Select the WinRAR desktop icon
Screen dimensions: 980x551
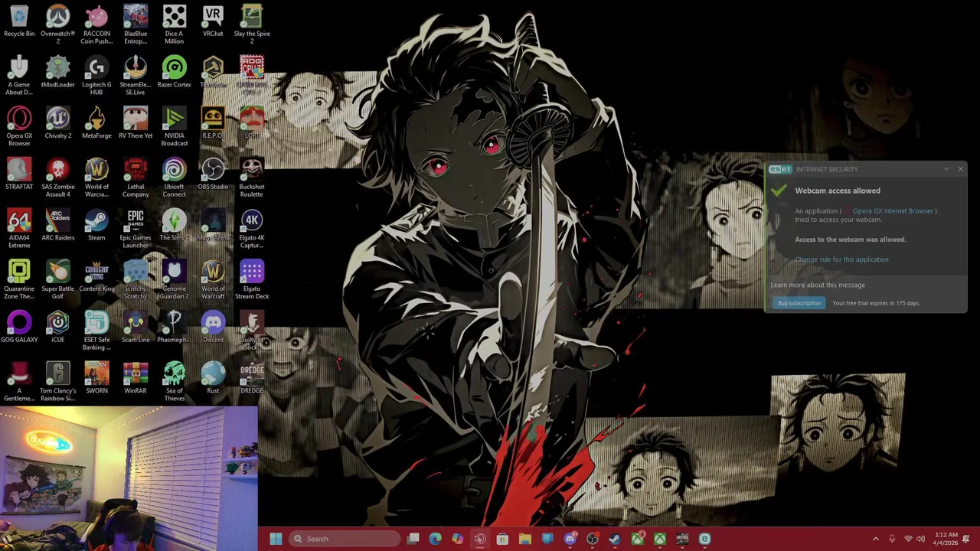[x=136, y=378]
